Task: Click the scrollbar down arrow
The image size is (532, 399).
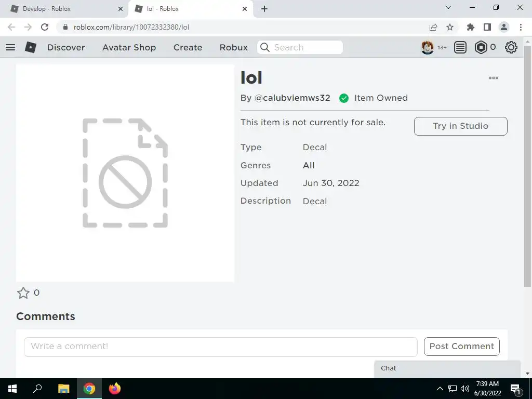Action: 527,374
